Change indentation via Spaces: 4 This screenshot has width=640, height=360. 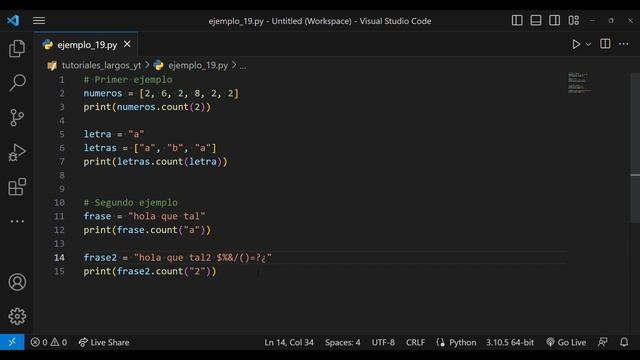pos(342,342)
